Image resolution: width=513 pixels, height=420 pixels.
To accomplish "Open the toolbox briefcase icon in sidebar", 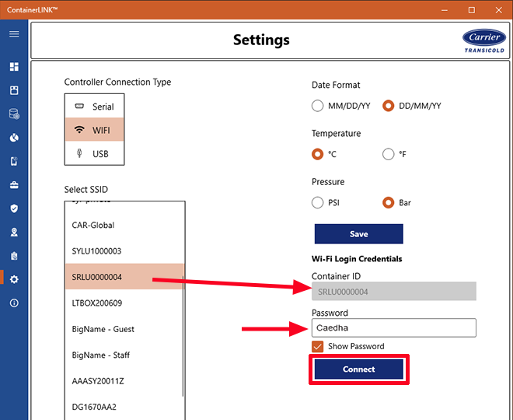I will coord(14,185).
